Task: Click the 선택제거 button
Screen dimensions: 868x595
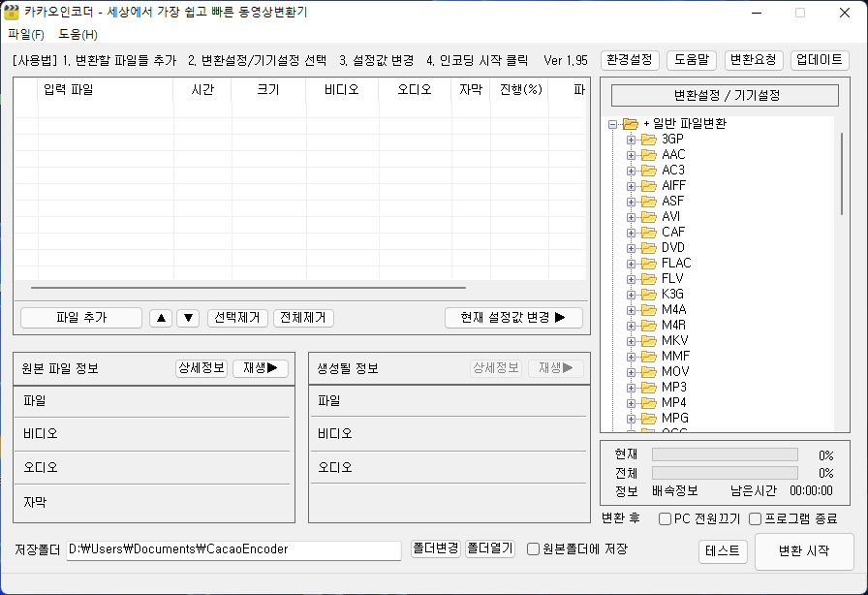Action: coord(237,318)
